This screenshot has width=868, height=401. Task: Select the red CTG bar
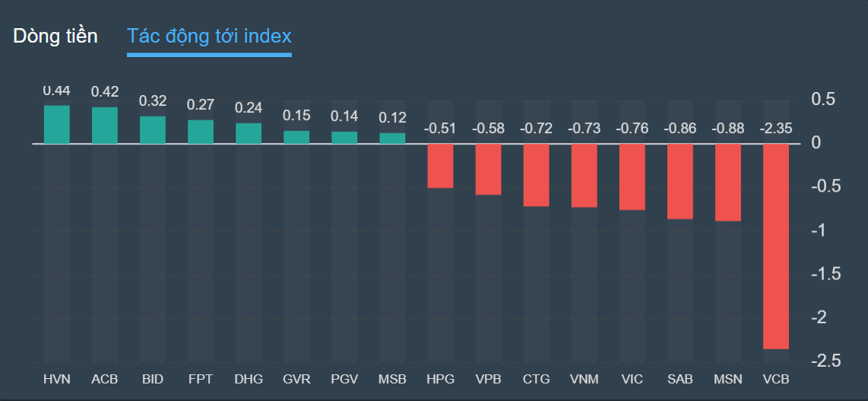537,174
